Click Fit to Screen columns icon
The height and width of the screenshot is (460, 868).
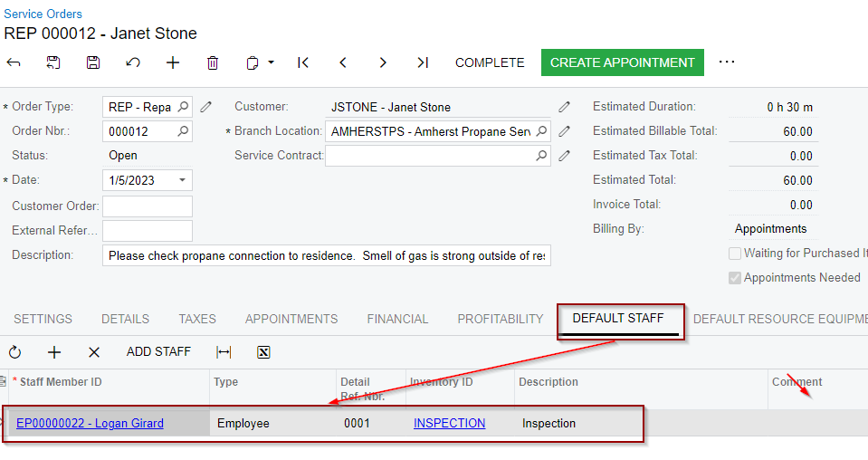coord(224,352)
